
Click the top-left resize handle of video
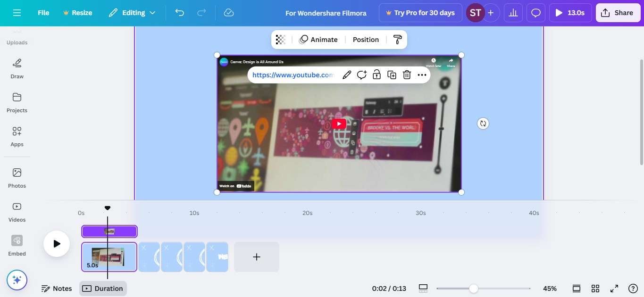217,55
